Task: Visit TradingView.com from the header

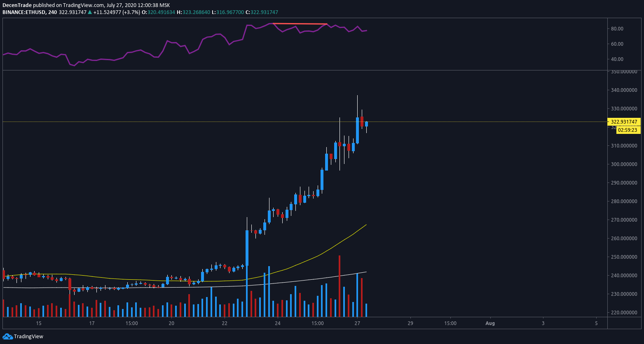Action: click(x=82, y=6)
